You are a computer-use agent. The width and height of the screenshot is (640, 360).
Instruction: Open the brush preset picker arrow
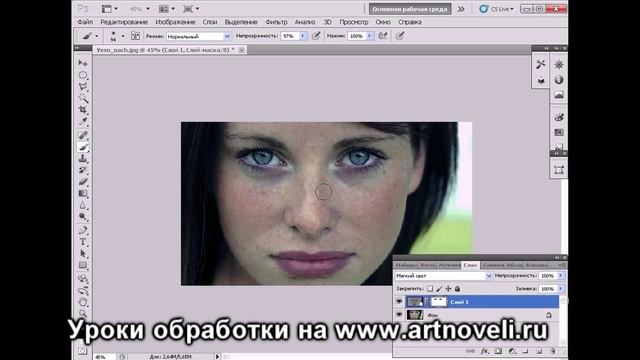click(x=122, y=36)
